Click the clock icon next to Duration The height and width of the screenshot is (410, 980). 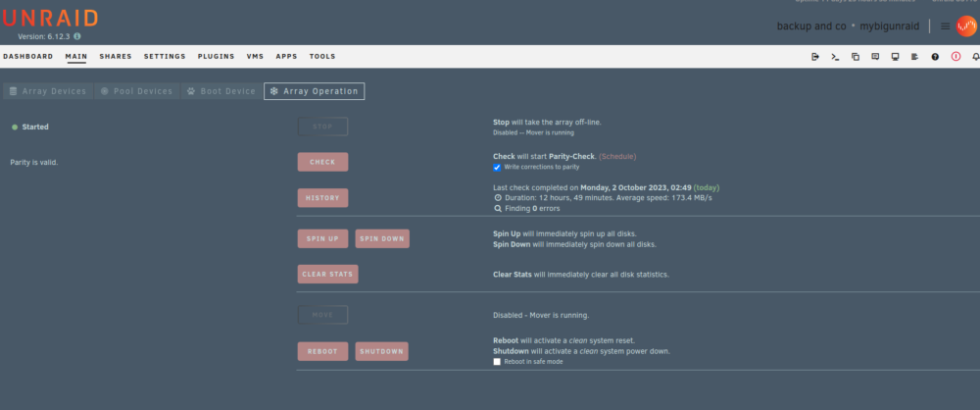click(x=498, y=198)
